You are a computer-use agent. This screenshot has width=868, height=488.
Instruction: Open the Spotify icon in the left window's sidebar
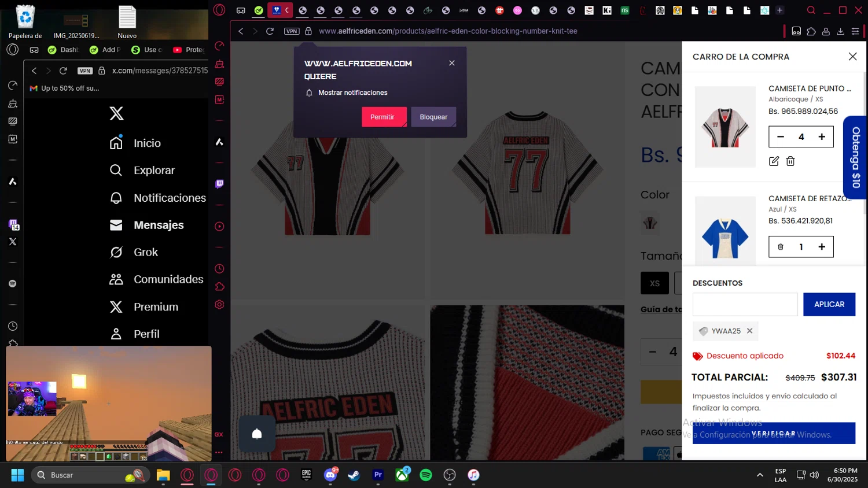(x=13, y=283)
